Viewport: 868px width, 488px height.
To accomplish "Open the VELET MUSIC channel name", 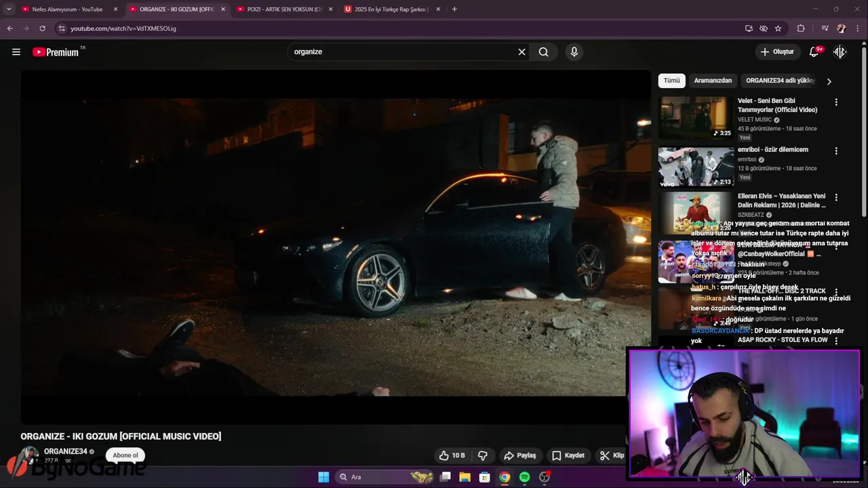I will point(755,120).
